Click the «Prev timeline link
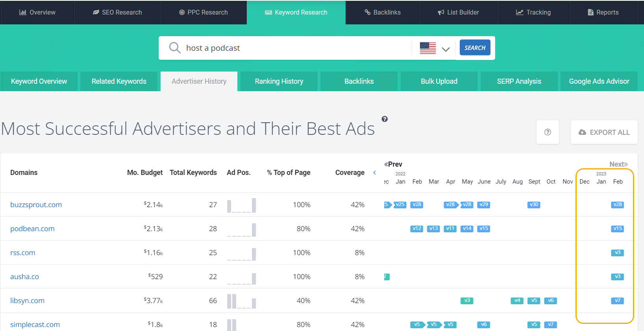This screenshot has height=331, width=644. [x=393, y=164]
